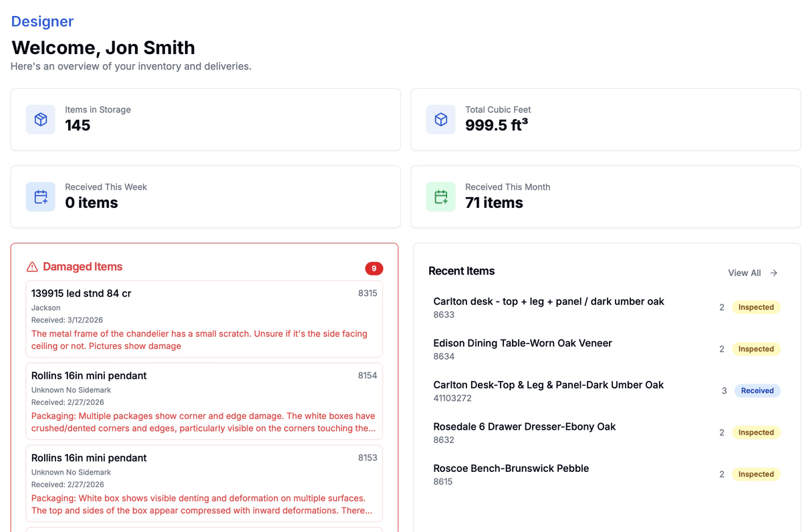
Task: Click Received: 3/12/2026 date text
Action: point(67,320)
